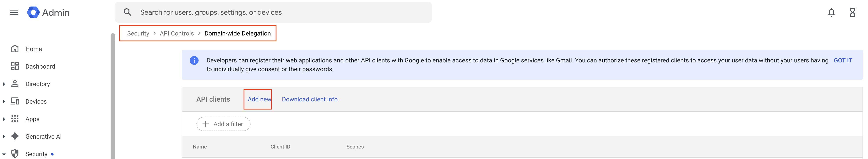This screenshot has width=868, height=159.
Task: Expand the Devices section
Action: tap(4, 102)
